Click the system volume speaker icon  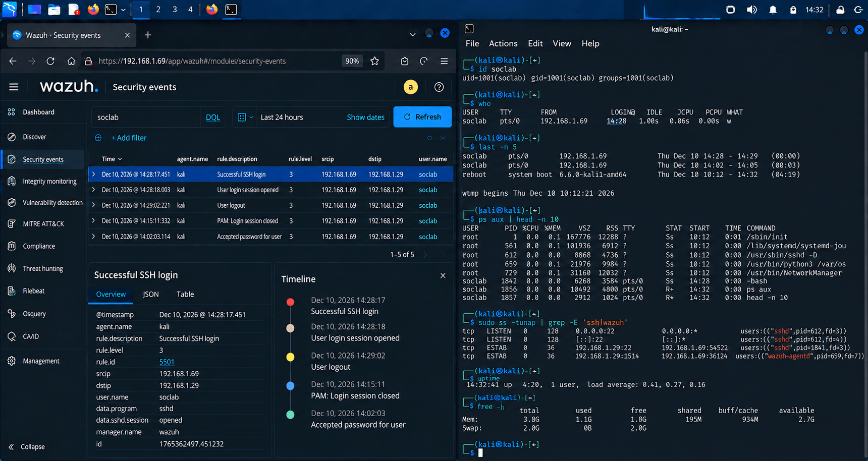(x=752, y=10)
